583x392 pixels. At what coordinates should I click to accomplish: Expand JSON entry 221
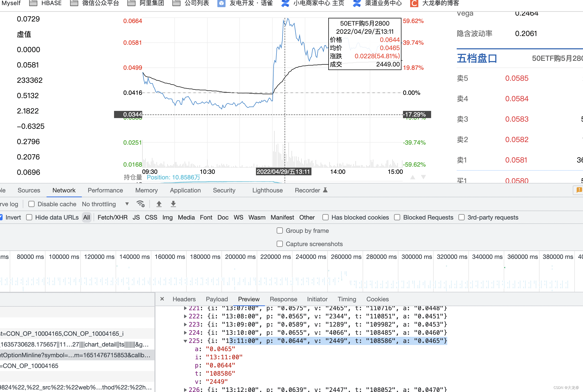click(185, 308)
